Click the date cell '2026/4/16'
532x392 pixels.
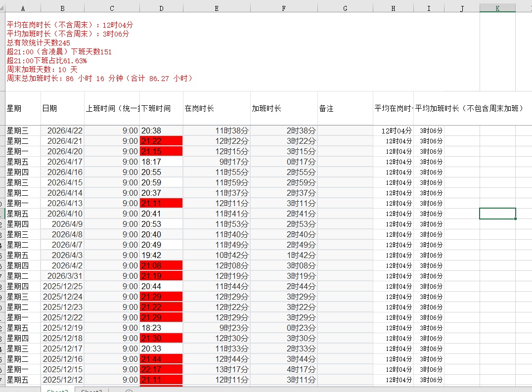[x=62, y=172]
